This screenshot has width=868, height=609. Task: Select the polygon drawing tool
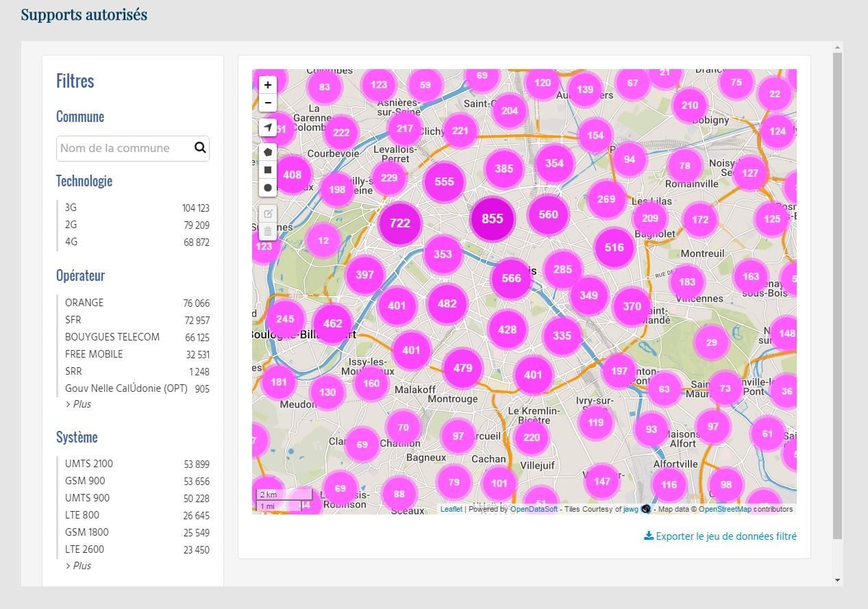(267, 151)
